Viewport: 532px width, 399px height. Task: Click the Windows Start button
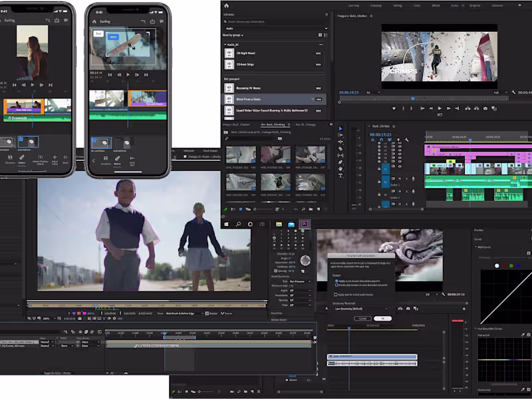click(227, 224)
